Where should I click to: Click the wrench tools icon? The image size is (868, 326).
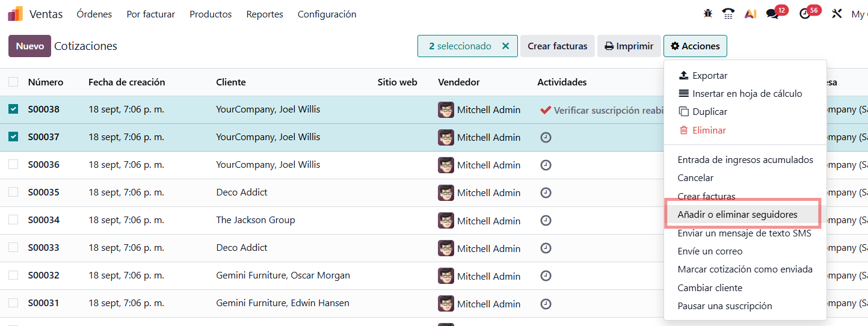click(837, 14)
